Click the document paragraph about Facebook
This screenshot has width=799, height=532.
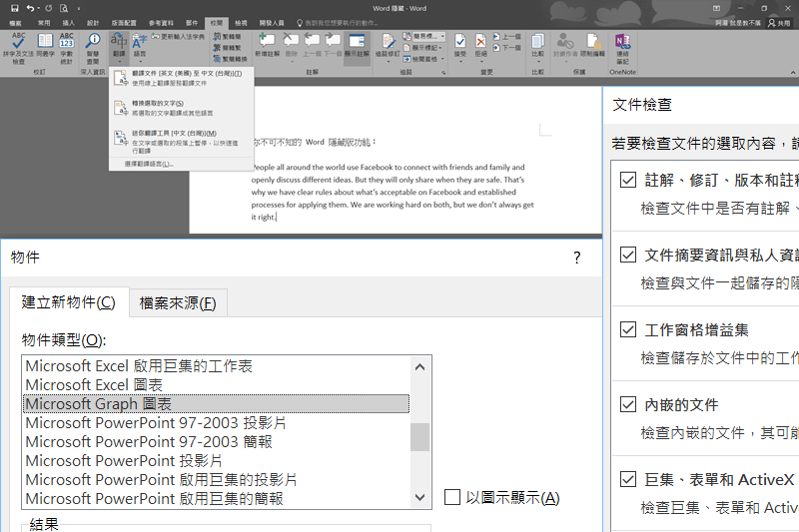point(393,192)
